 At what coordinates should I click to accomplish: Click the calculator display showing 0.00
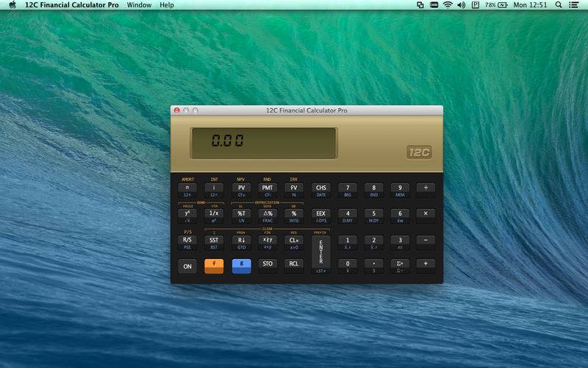coord(264,143)
